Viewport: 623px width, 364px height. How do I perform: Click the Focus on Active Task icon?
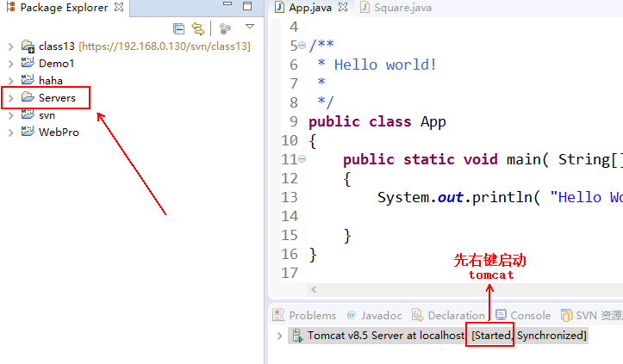pyautogui.click(x=225, y=28)
